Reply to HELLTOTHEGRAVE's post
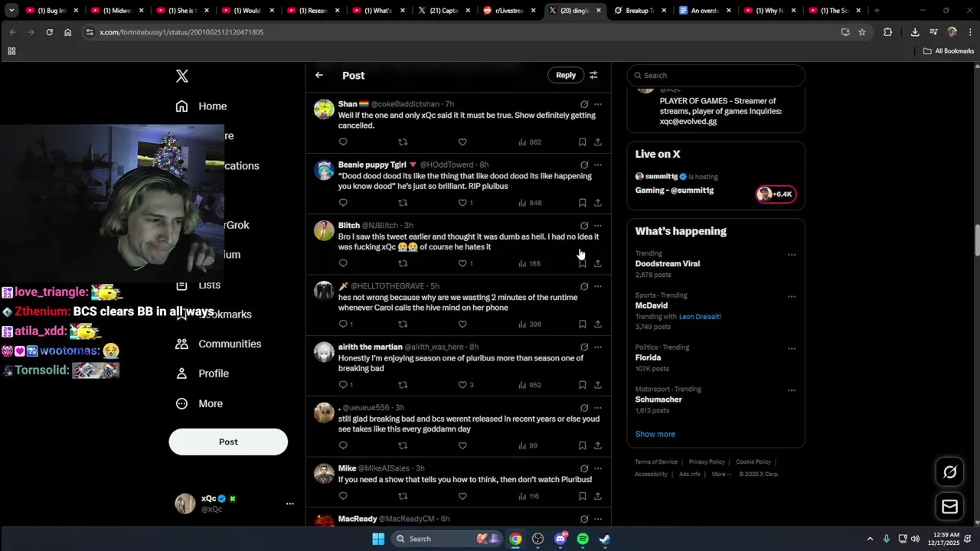The height and width of the screenshot is (551, 980). [343, 324]
